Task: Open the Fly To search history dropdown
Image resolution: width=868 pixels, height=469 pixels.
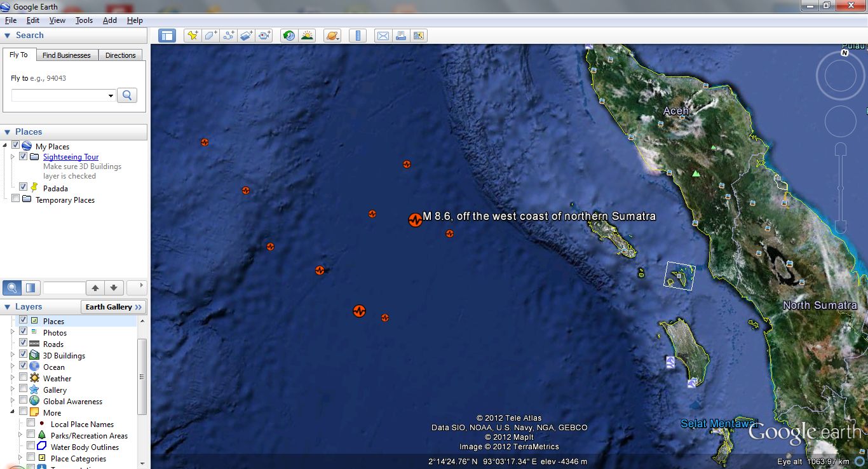Action: tap(111, 96)
